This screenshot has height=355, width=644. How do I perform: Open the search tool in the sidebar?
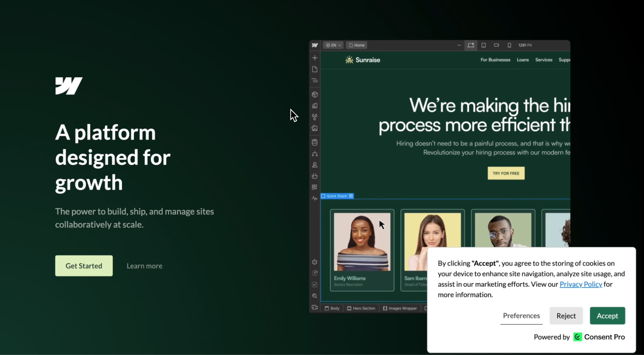pos(315,296)
